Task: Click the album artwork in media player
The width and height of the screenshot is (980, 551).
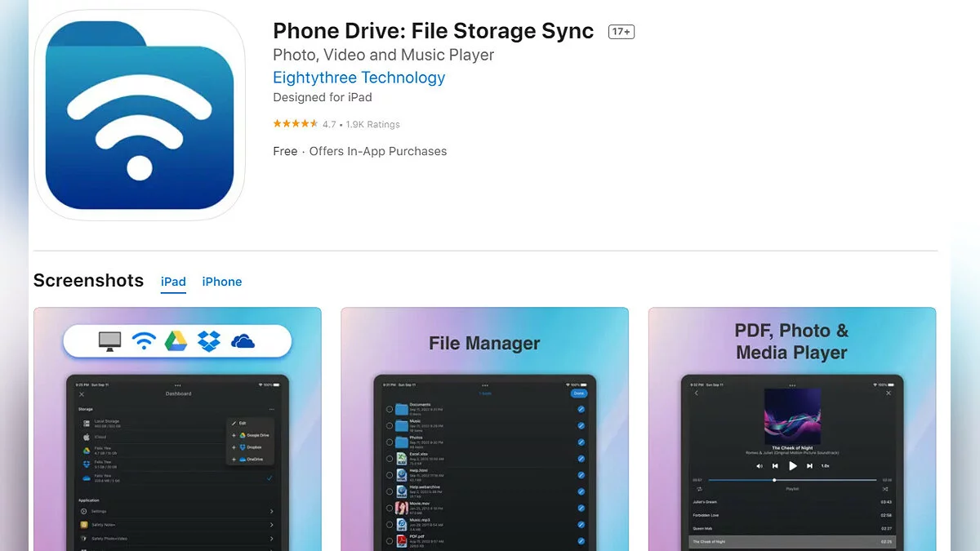Action: 792,416
